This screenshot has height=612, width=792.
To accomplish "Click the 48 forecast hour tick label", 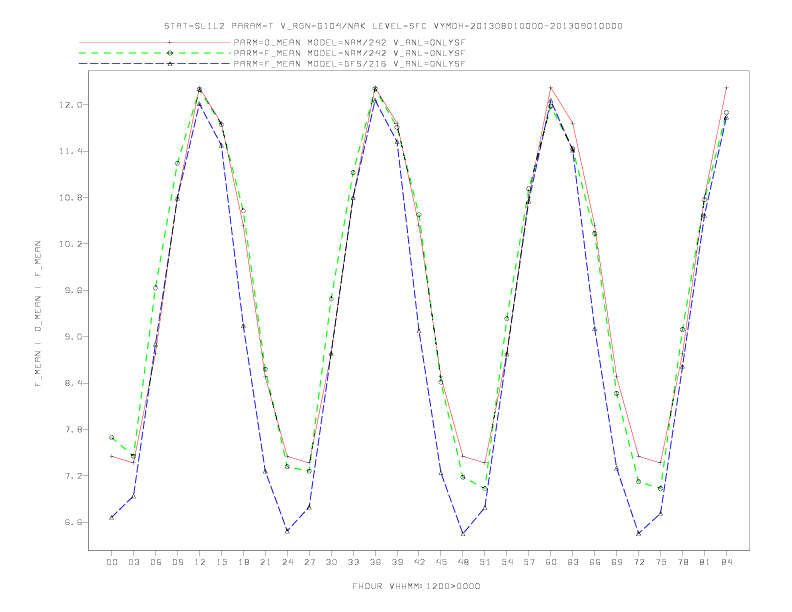I will point(463,562).
